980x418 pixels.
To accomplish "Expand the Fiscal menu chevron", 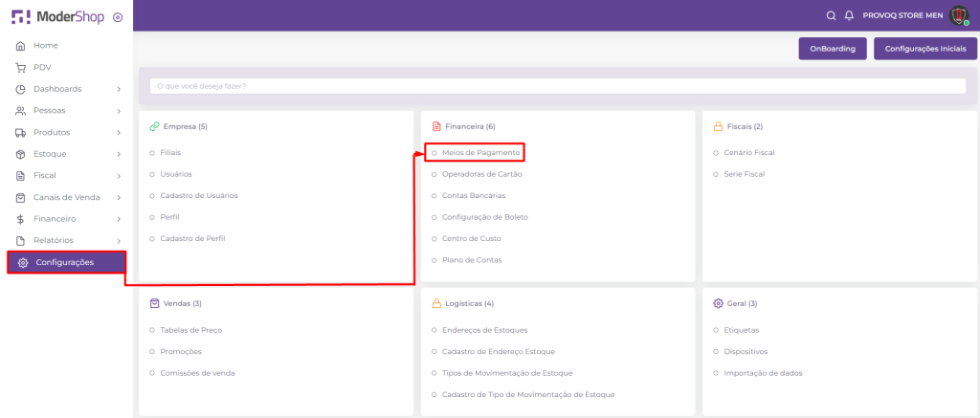I will point(119,176).
